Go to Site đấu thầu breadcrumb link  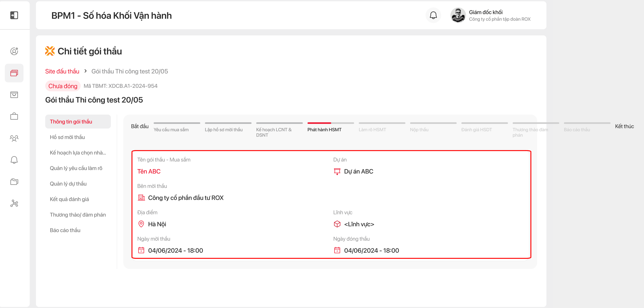(62, 71)
